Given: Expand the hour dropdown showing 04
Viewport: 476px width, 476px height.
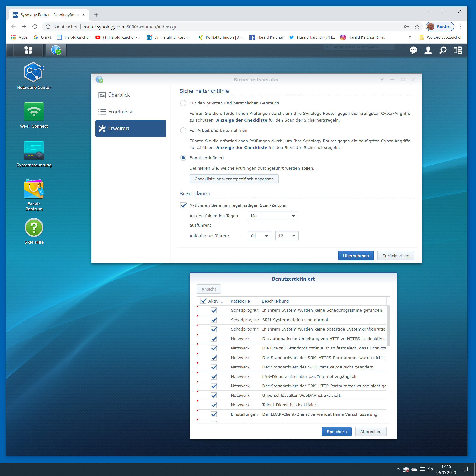Looking at the screenshot, I should [x=259, y=236].
